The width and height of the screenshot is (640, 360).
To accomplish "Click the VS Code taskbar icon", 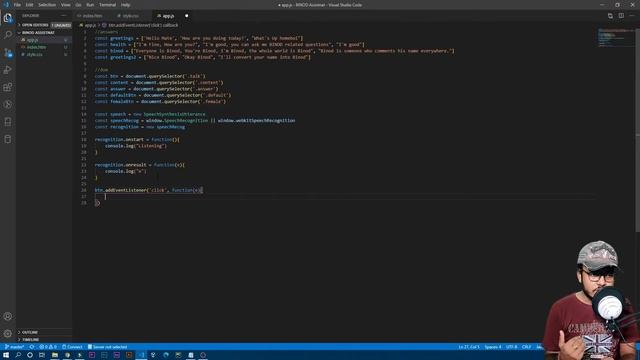I will click(141, 355).
